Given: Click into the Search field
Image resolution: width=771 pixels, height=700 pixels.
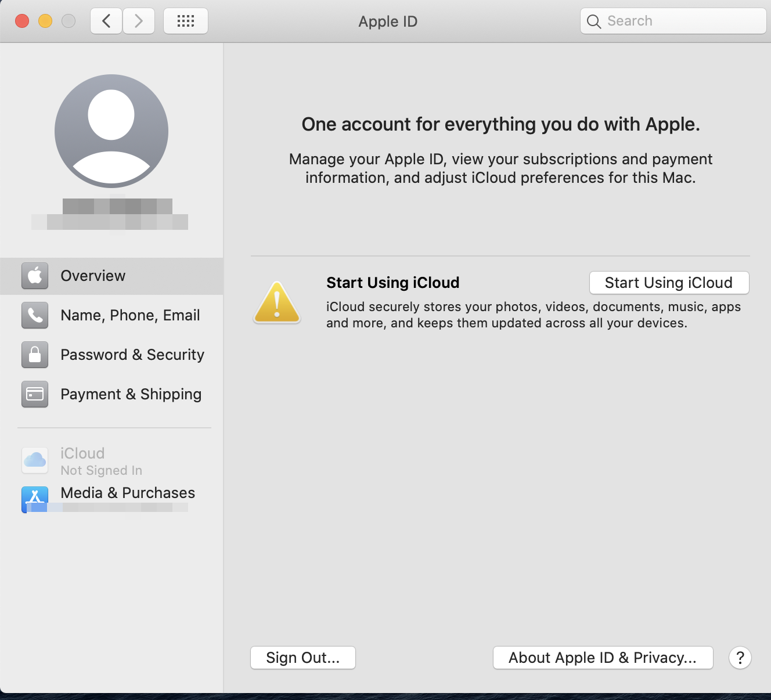Looking at the screenshot, I should [673, 21].
